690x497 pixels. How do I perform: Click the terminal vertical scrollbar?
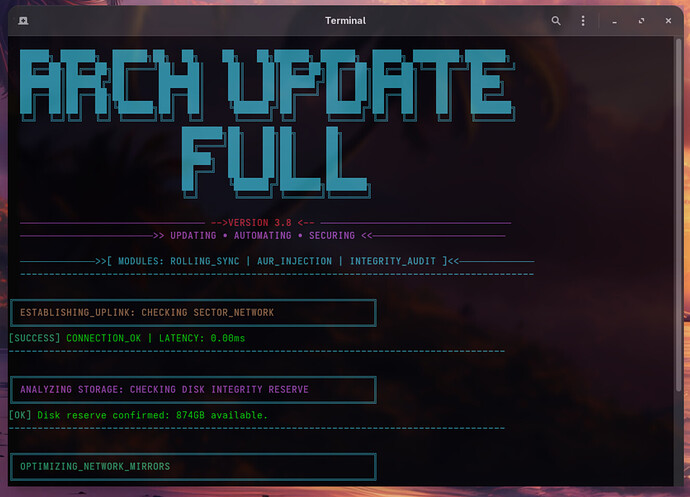(x=678, y=214)
